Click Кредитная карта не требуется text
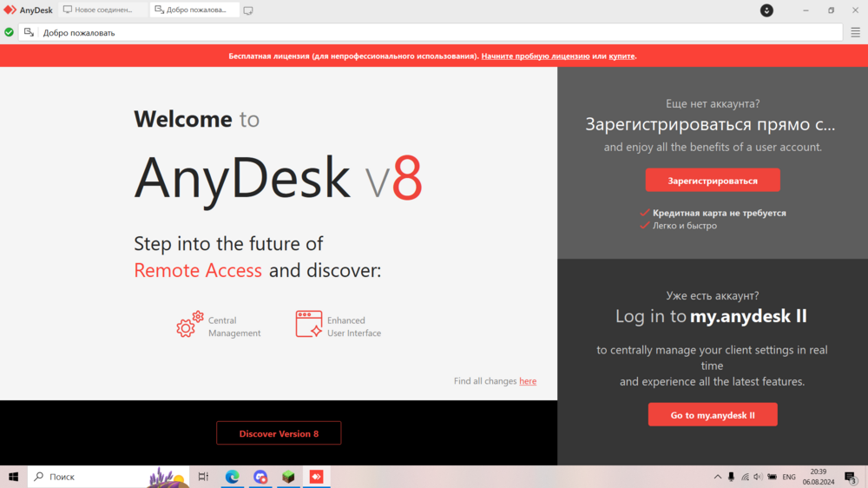This screenshot has height=488, width=868. 719,213
